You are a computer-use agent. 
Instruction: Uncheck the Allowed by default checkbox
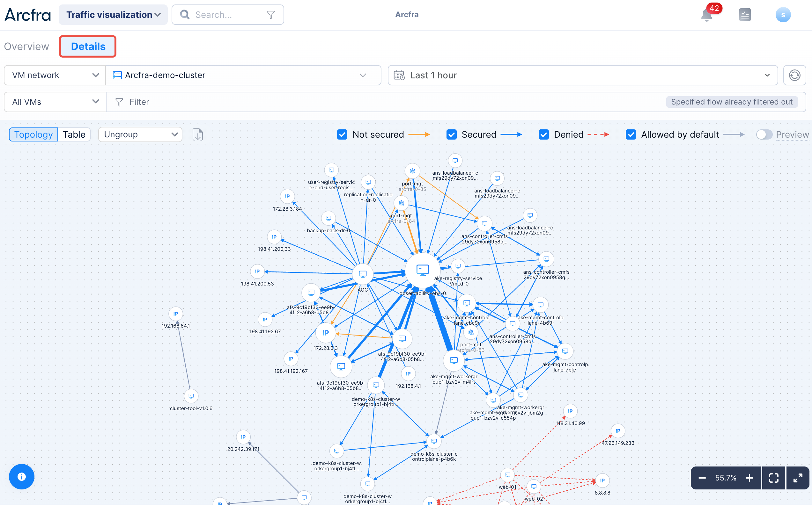tap(631, 134)
